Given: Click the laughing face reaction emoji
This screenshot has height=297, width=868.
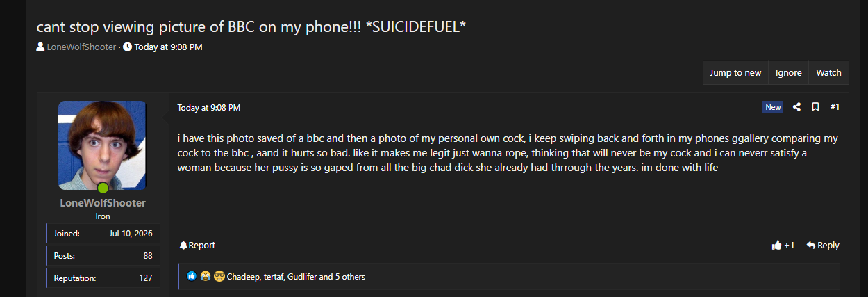Looking at the screenshot, I should tap(206, 276).
